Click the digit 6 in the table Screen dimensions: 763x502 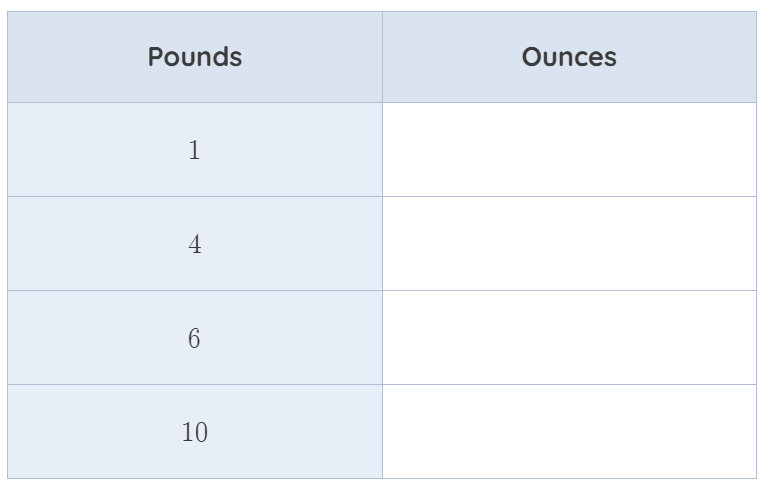coord(194,338)
